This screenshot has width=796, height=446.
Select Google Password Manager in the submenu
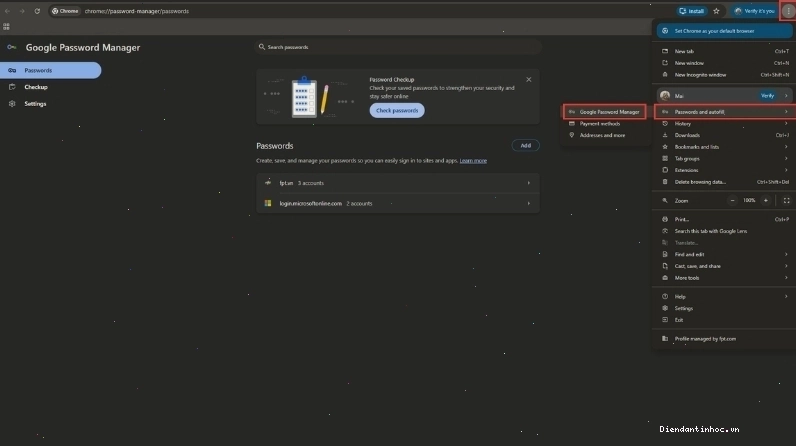tap(605, 112)
